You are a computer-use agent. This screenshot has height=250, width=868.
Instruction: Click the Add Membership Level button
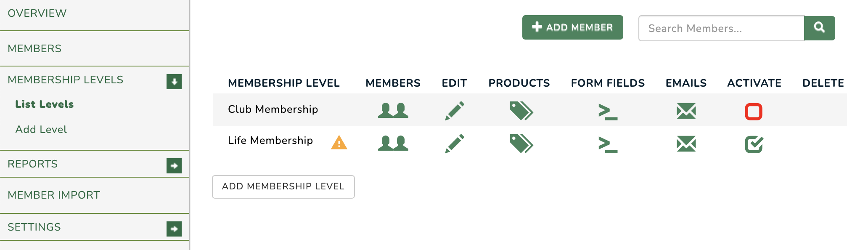pyautogui.click(x=283, y=186)
